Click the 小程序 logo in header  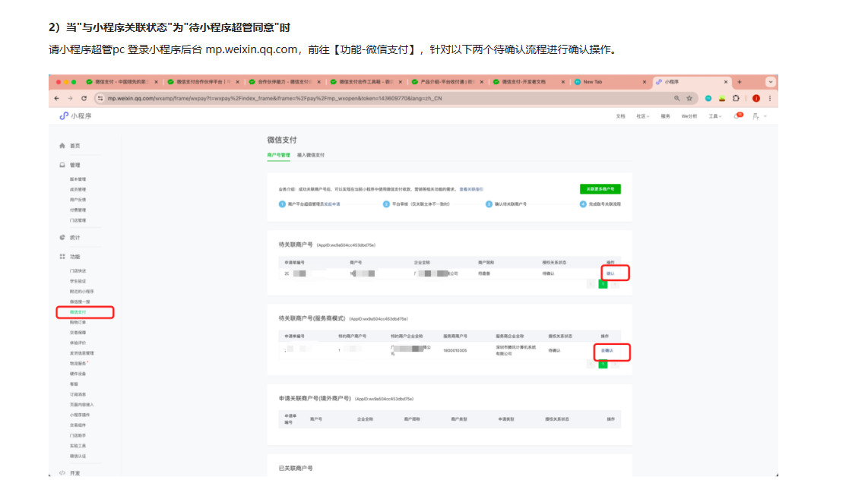(76, 116)
